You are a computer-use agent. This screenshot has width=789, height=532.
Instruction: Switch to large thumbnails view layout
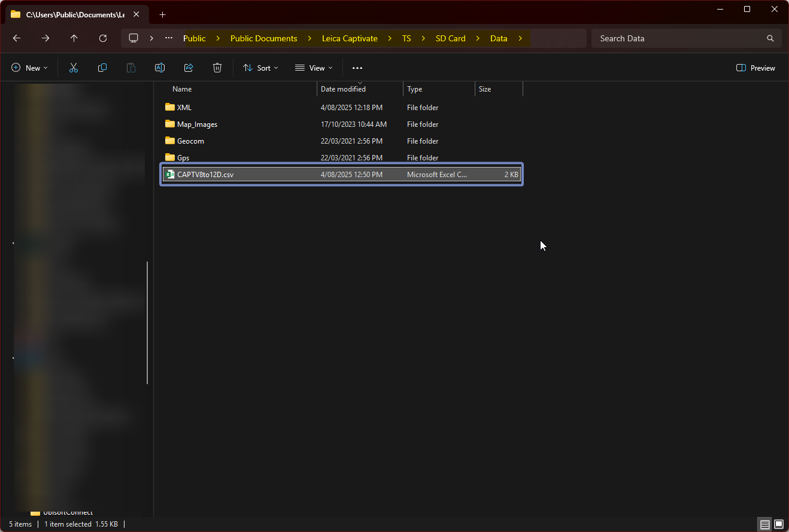click(x=779, y=524)
